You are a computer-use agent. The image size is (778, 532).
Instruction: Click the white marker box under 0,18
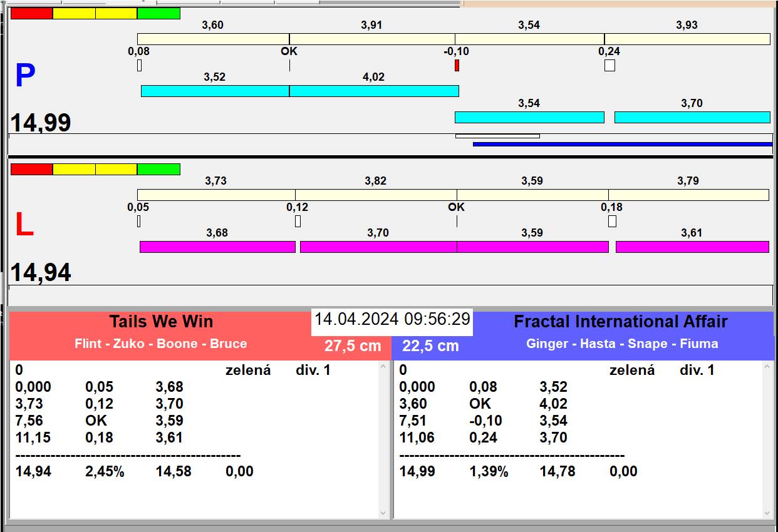click(612, 221)
